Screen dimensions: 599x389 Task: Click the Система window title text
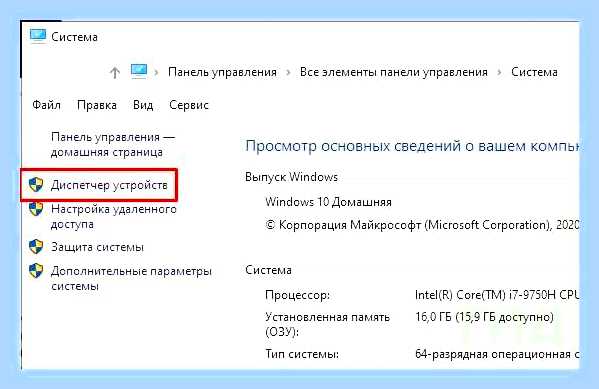pyautogui.click(x=74, y=37)
